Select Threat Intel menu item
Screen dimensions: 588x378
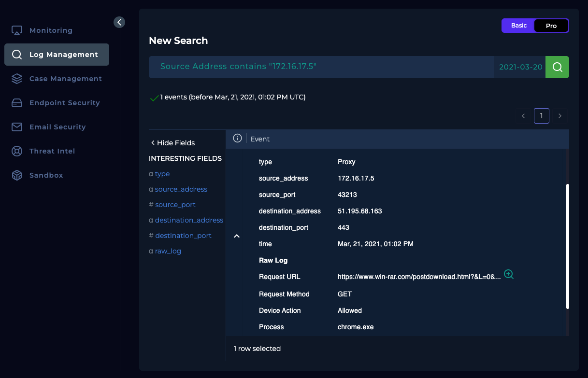pyautogui.click(x=52, y=151)
